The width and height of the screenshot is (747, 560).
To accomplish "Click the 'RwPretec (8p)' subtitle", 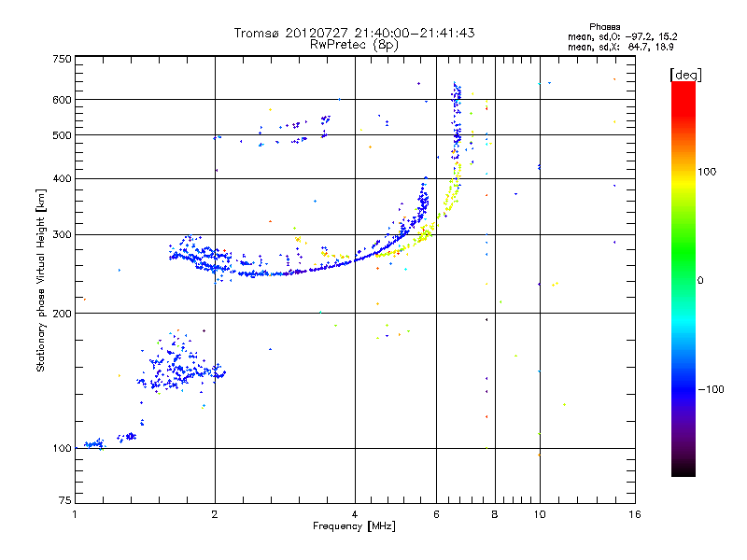I will pos(355,45).
